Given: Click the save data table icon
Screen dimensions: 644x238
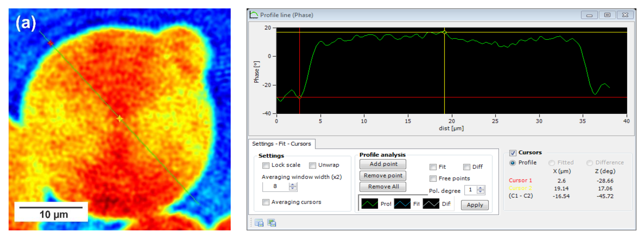Looking at the screenshot, I should (x=259, y=223).
